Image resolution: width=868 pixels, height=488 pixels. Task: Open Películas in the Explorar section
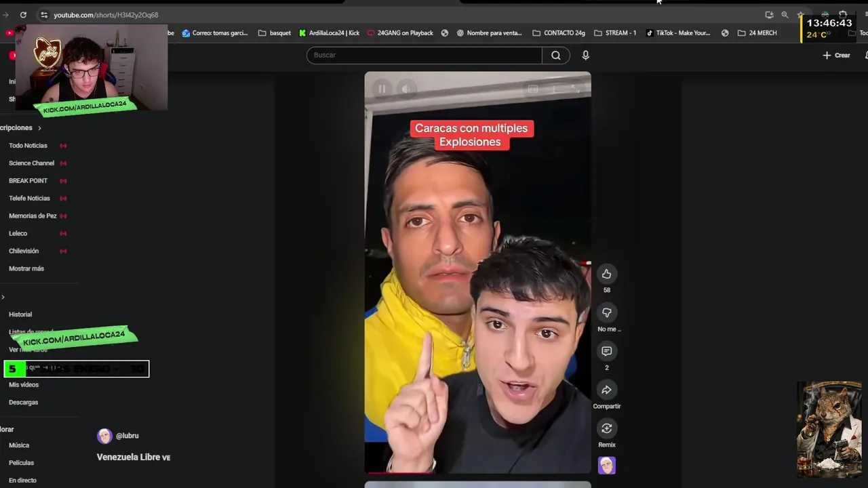click(x=21, y=463)
